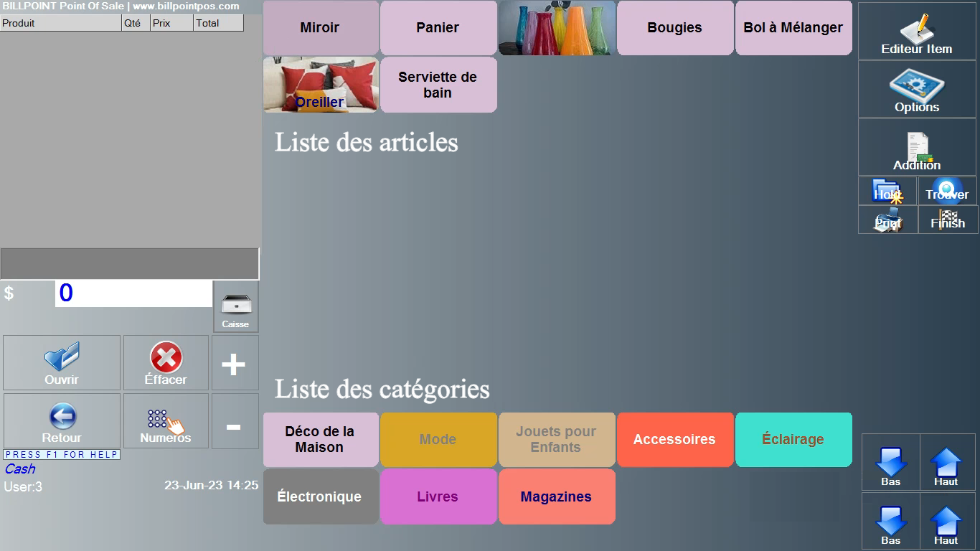
Task: Click the dollar amount input field
Action: 133,293
